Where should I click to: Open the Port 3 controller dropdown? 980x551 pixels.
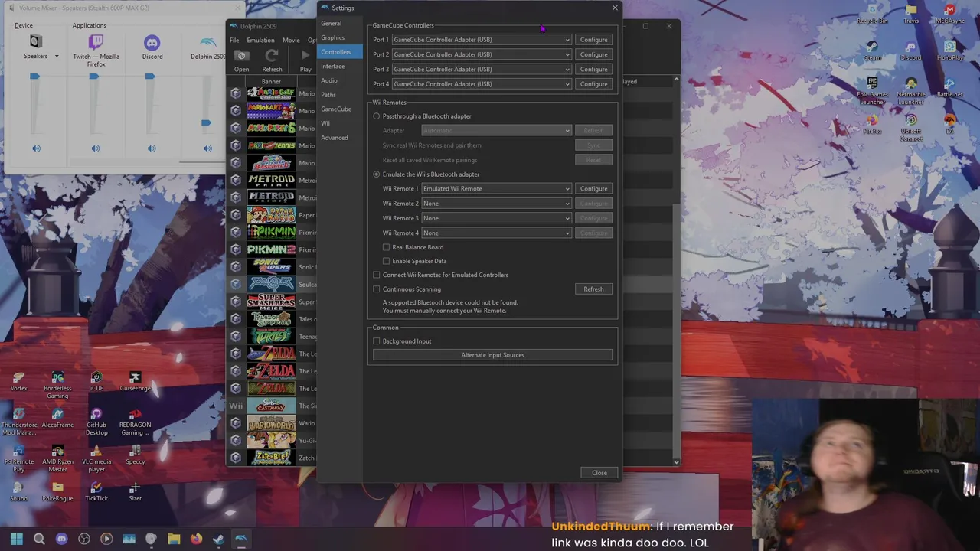482,69
